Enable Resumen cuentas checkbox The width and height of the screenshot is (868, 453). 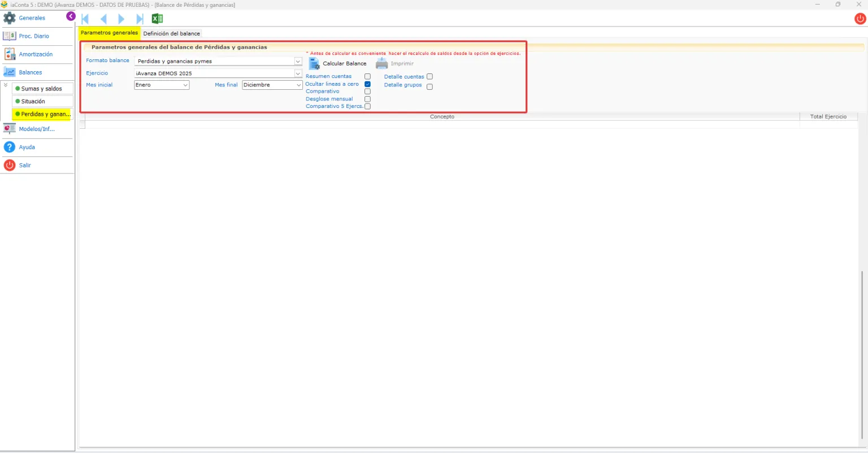367,76
